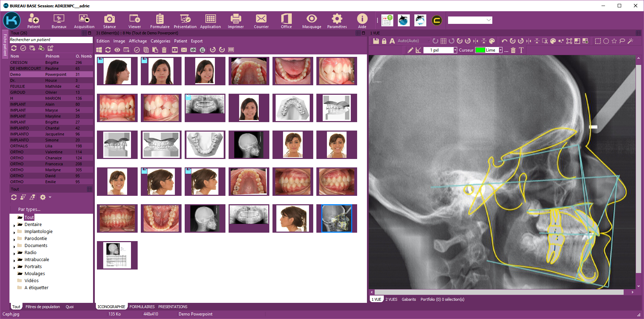Select the magic wand selection tool

pyautogui.click(x=630, y=41)
